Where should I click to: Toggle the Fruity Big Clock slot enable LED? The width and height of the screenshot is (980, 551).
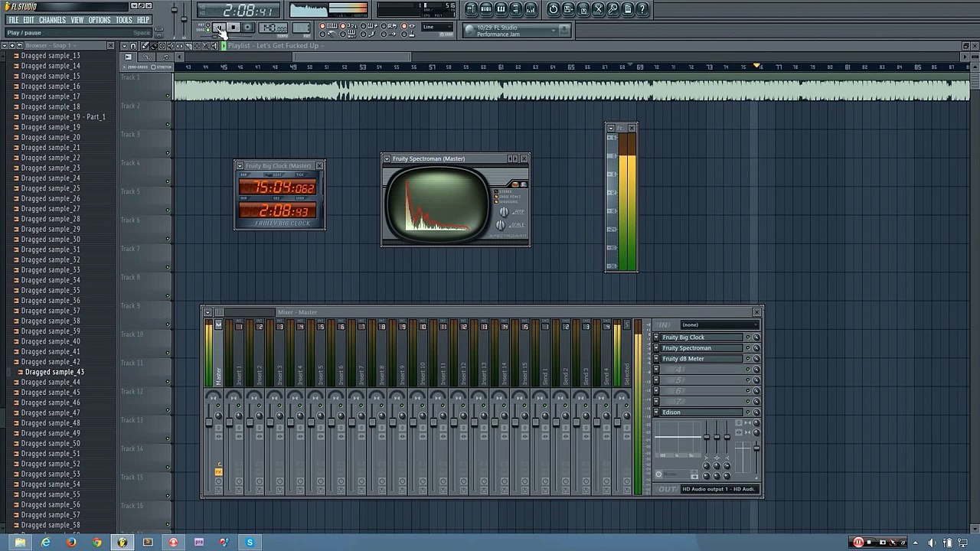748,337
